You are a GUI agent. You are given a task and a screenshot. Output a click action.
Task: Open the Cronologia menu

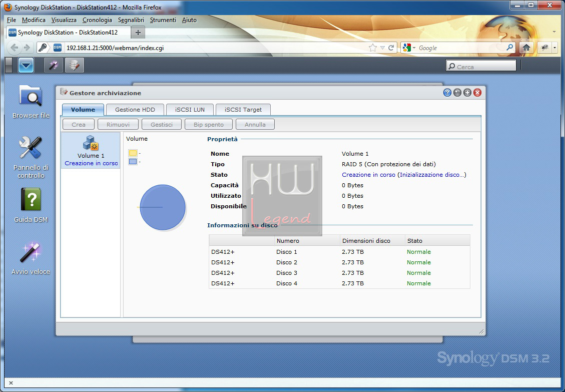coord(97,20)
